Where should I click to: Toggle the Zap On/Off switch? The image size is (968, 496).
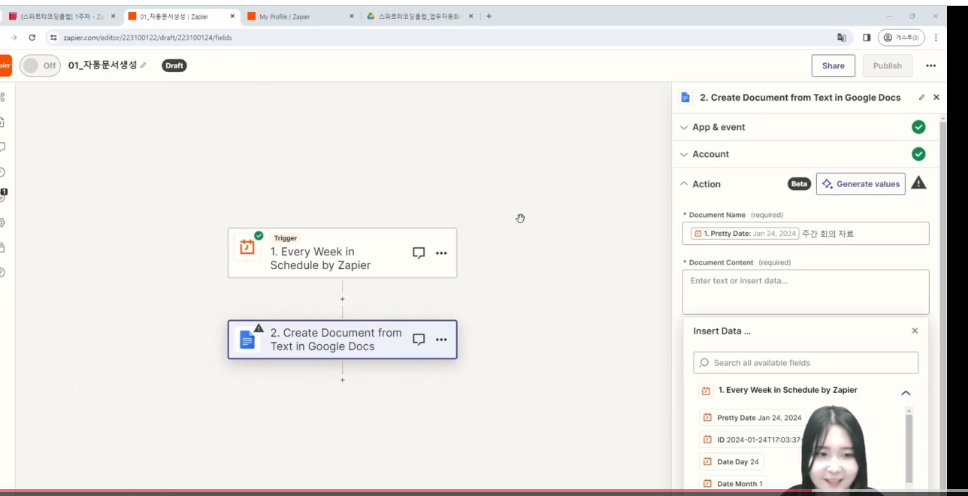40,65
